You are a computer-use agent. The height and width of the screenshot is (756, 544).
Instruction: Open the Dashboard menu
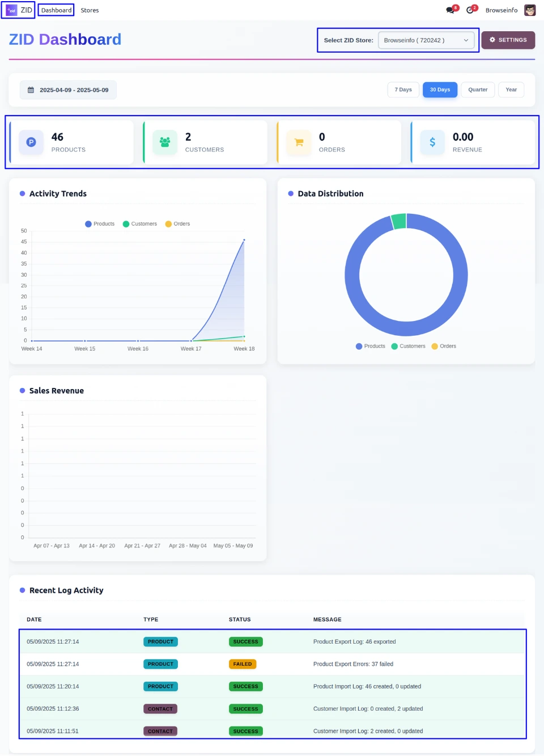pyautogui.click(x=56, y=10)
